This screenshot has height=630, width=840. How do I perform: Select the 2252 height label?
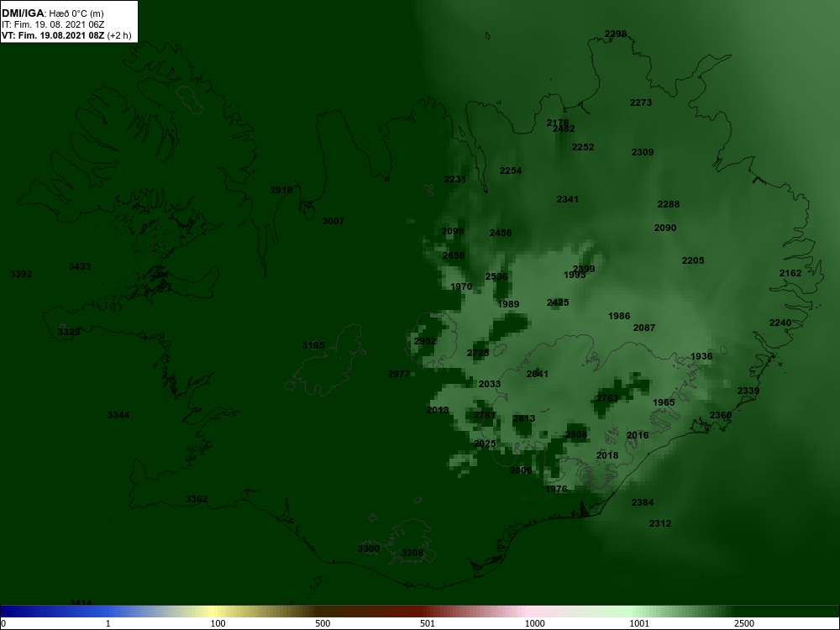[583, 147]
